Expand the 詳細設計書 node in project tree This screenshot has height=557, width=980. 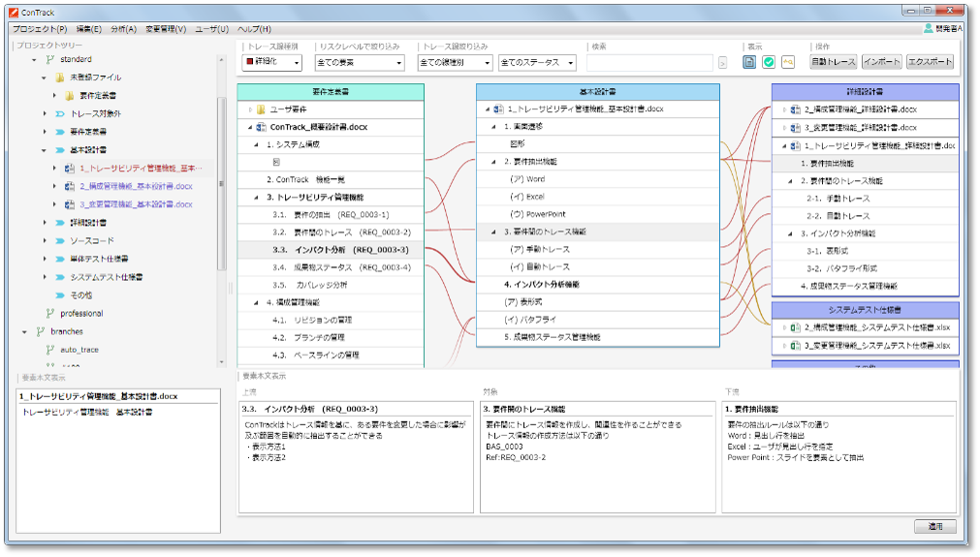coord(45,222)
